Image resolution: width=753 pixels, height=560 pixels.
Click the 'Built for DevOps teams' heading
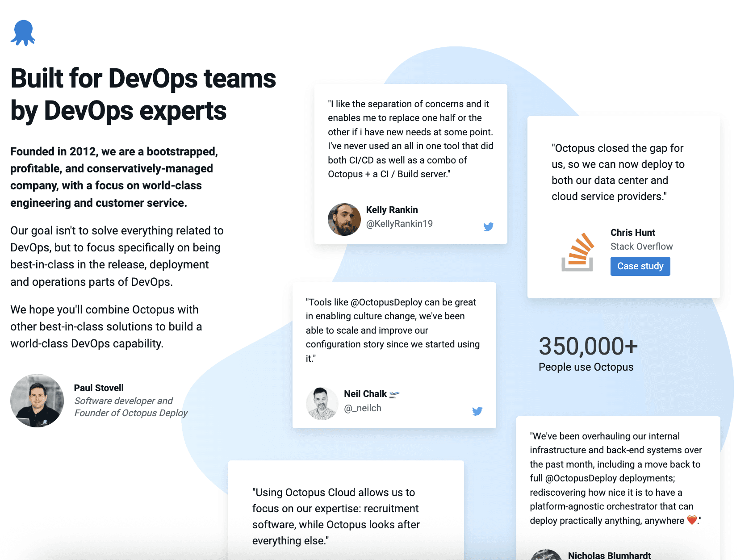point(143,94)
